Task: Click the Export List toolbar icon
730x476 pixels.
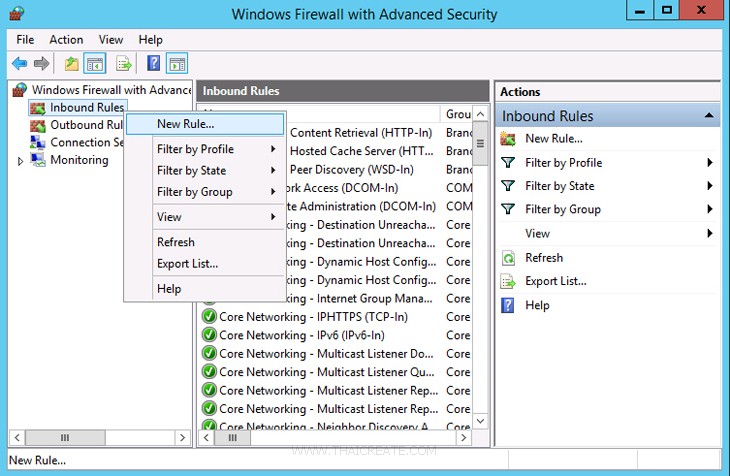Action: 124,63
